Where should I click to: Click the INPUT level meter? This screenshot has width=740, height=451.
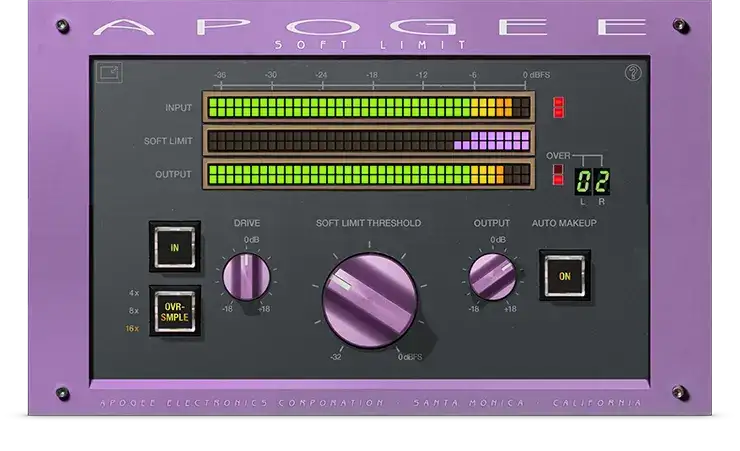[369, 108]
